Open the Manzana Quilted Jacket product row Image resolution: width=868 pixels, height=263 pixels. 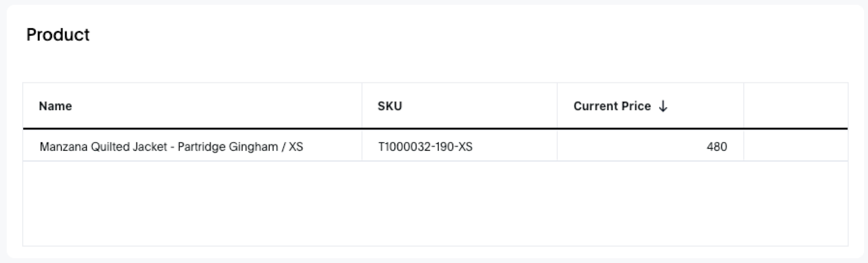(171, 146)
